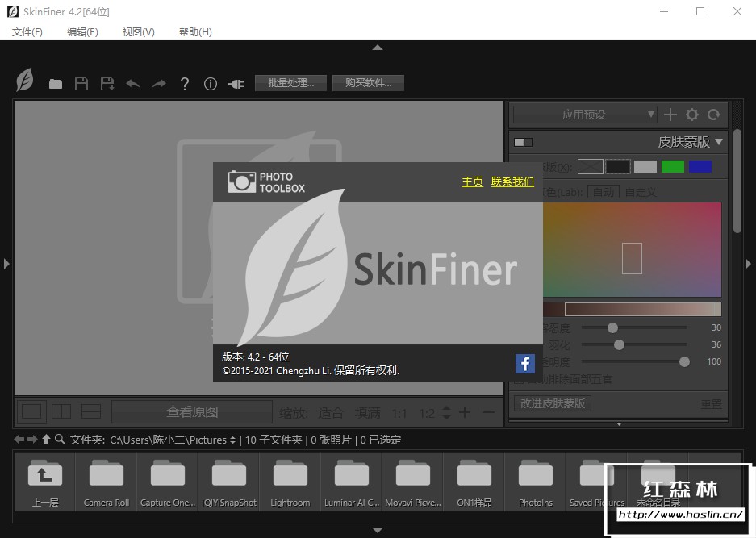
Task: Pick the black mask color swatch
Action: (x=617, y=167)
